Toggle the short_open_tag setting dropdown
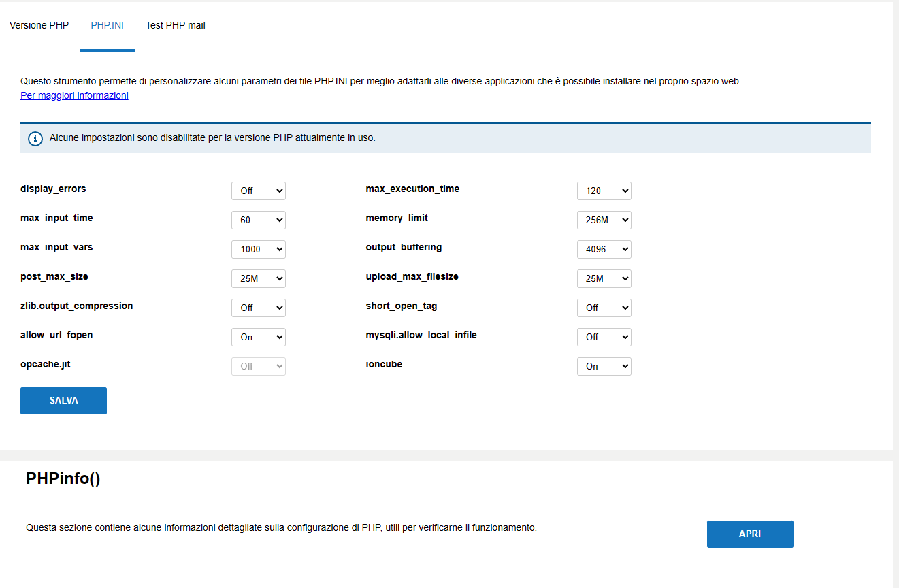Screen dimensions: 899x588 [604, 308]
